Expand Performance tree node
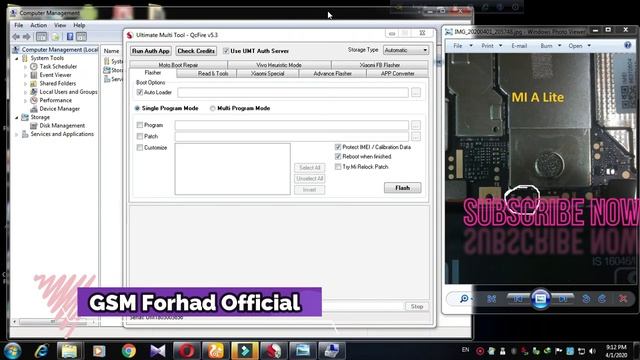 coord(25,100)
